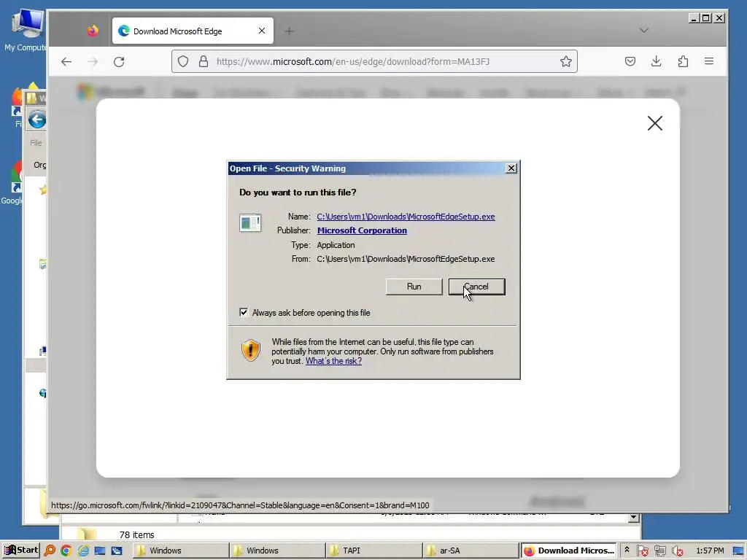The width and height of the screenshot is (747, 560).
Task: Launch Internet Explorer from quick launch
Action: pyautogui.click(x=83, y=551)
